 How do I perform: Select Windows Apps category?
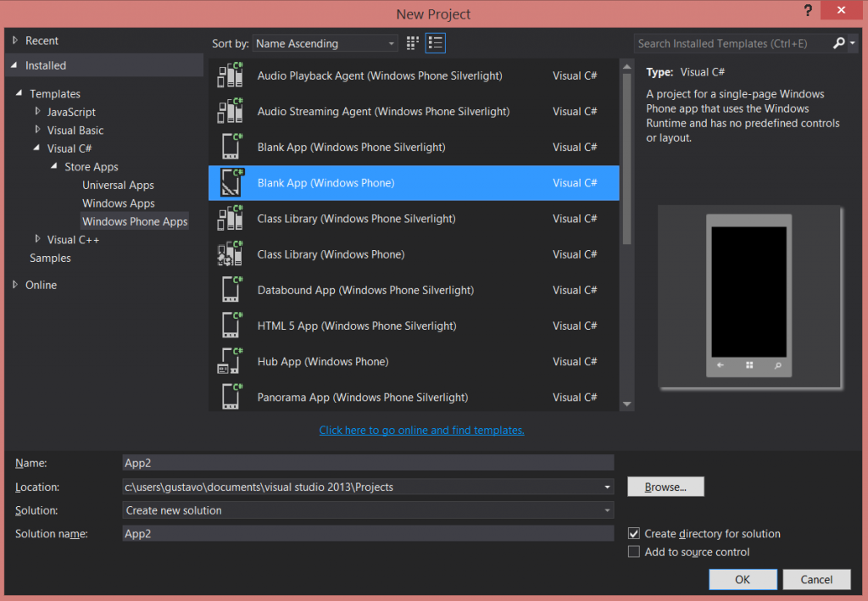click(x=118, y=203)
